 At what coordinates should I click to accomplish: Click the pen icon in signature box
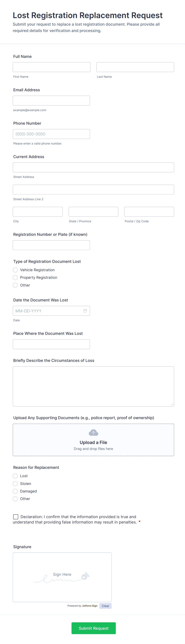point(85,576)
